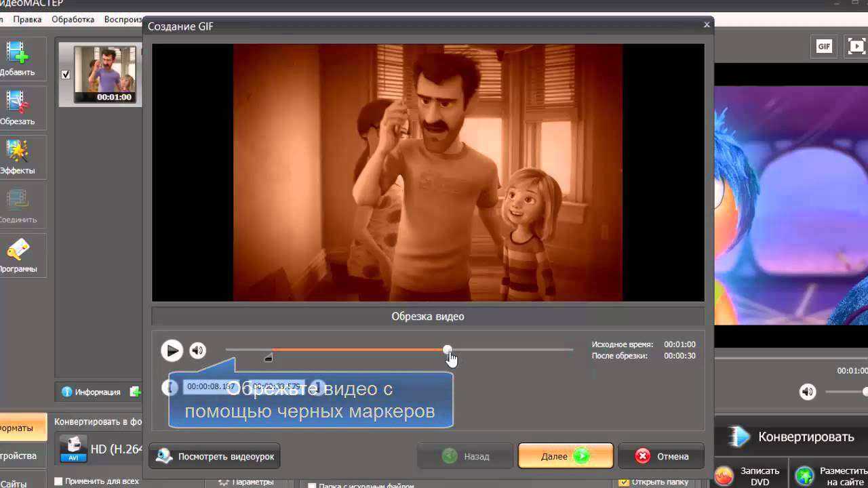Click the green plus icon beside Информация
This screenshot has height=488, width=868.
[136, 392]
